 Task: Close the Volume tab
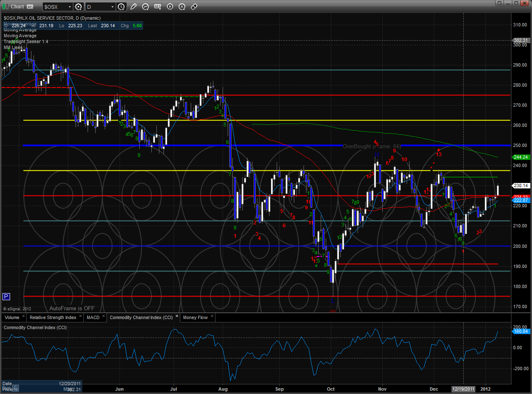[23, 317]
